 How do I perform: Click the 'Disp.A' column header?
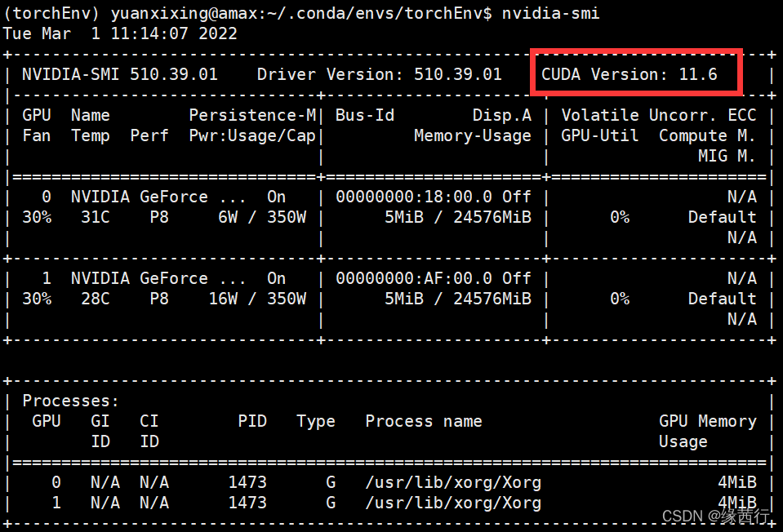click(502, 115)
